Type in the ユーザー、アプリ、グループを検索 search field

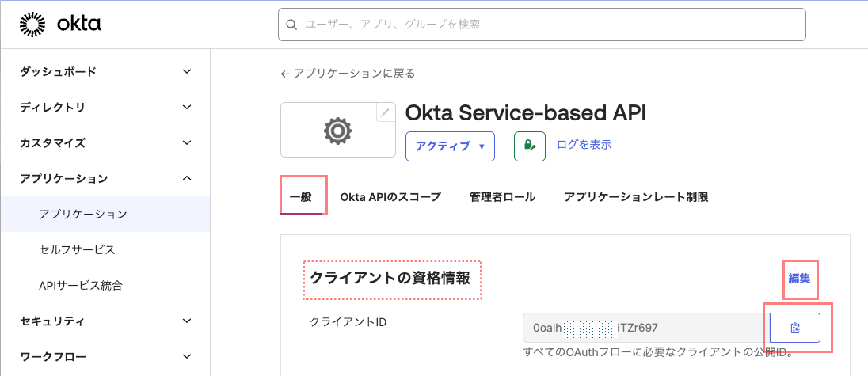point(546,25)
